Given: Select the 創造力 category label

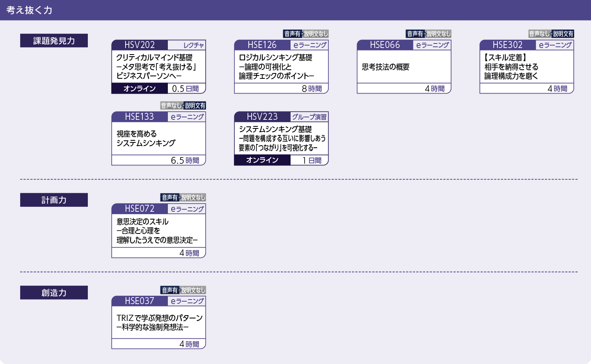Looking at the screenshot, I should [54, 293].
